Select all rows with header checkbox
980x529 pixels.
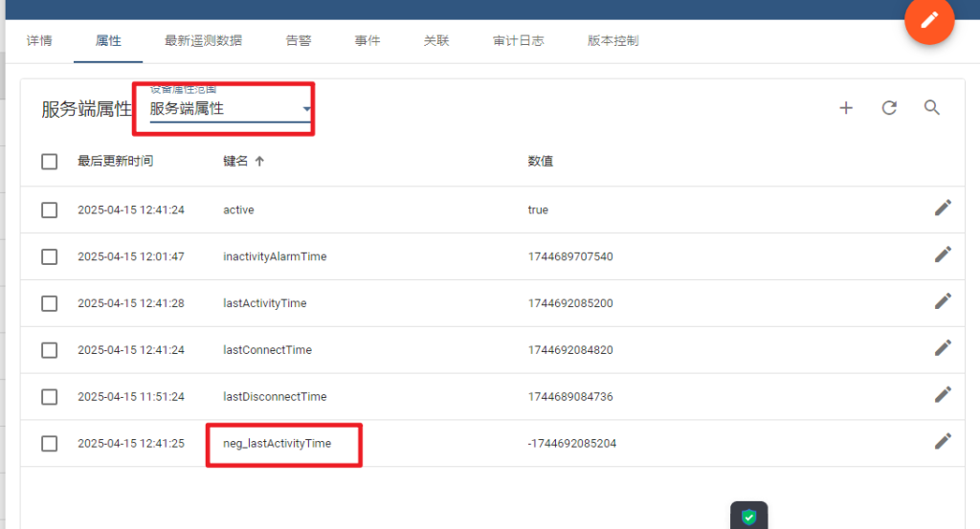(50, 162)
